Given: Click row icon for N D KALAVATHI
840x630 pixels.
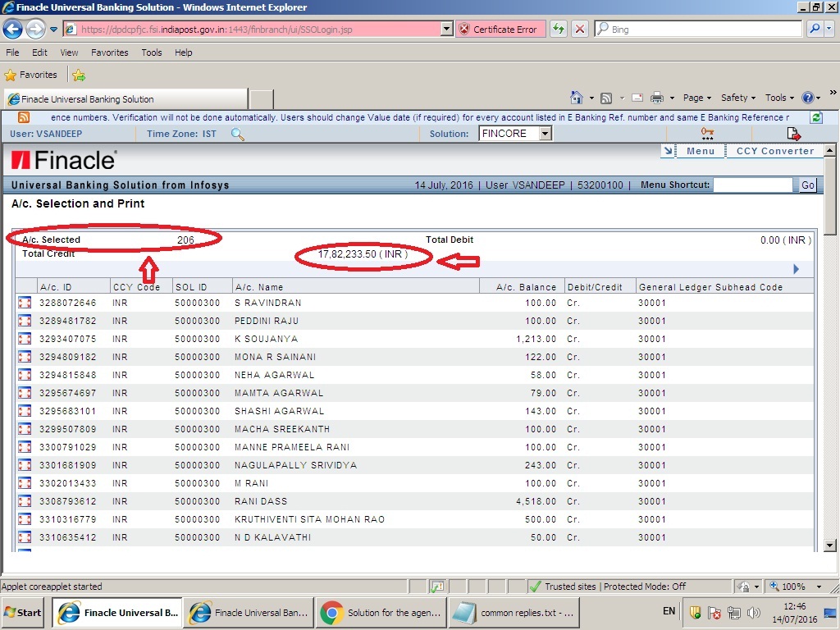Looking at the screenshot, I should (x=24, y=537).
